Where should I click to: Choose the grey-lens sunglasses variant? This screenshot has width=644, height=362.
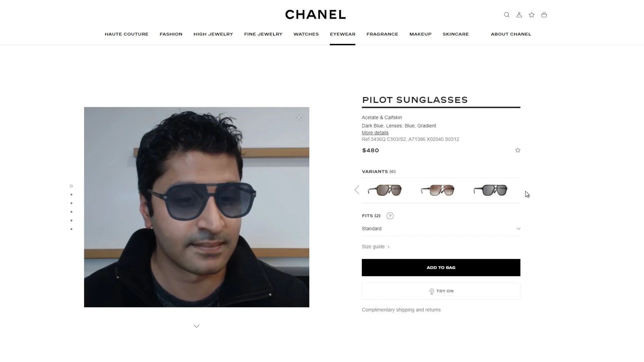(x=490, y=190)
